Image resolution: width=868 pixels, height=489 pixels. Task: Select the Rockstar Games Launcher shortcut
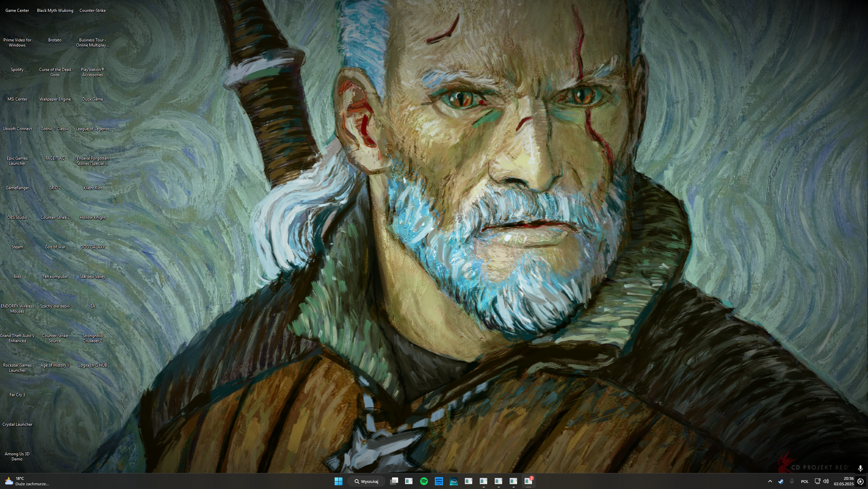click(17, 368)
